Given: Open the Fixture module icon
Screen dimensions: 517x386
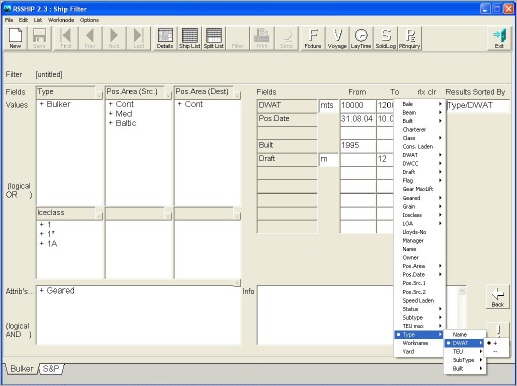Looking at the screenshot, I should [313, 38].
